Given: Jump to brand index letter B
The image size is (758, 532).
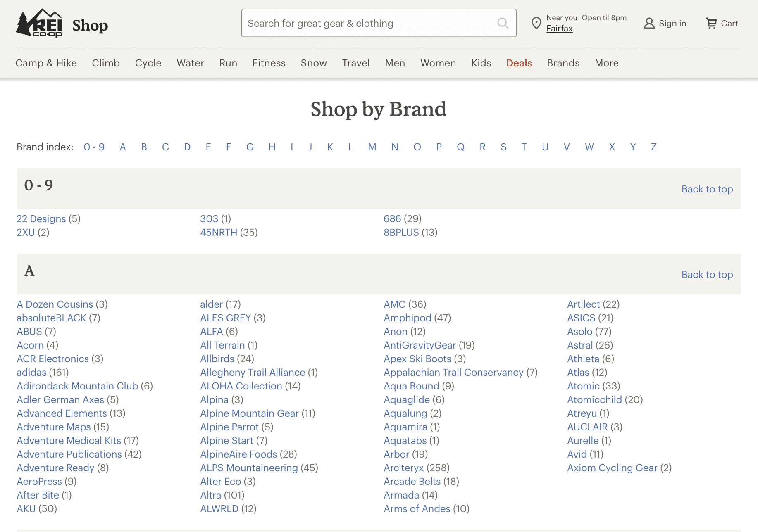Looking at the screenshot, I should 144,147.
